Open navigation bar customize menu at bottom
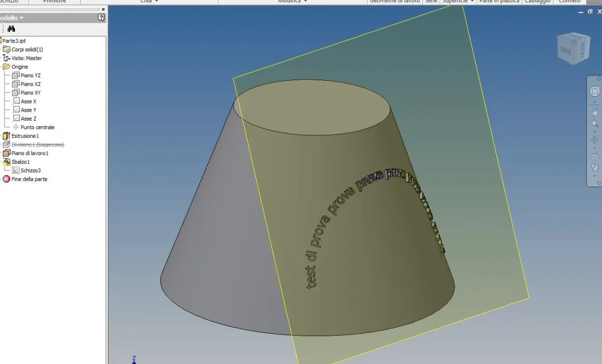This screenshot has height=364, width=602. [599, 183]
